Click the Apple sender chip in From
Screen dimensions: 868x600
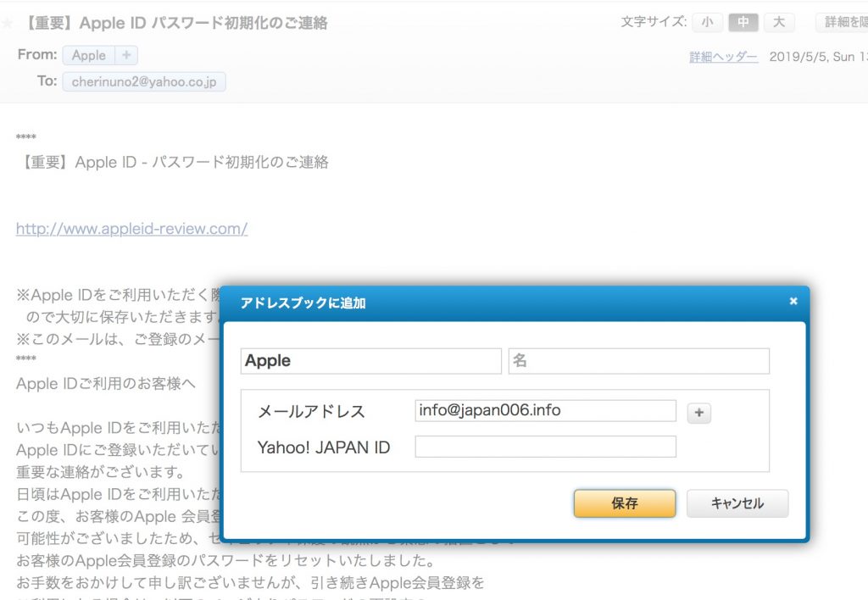coord(89,56)
